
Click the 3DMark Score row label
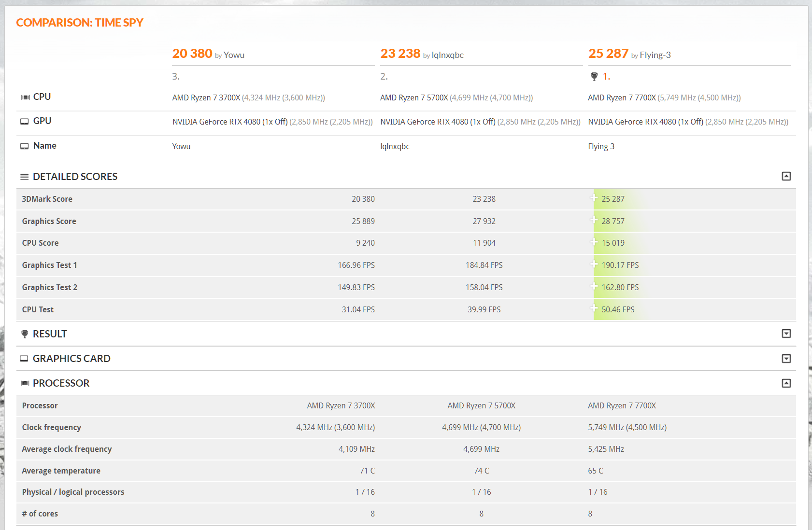coord(47,199)
